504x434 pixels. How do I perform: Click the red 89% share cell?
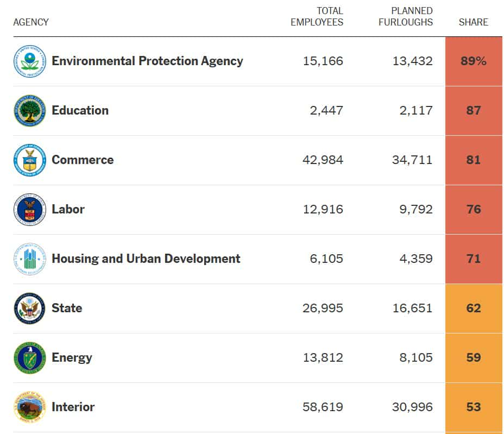tap(474, 61)
